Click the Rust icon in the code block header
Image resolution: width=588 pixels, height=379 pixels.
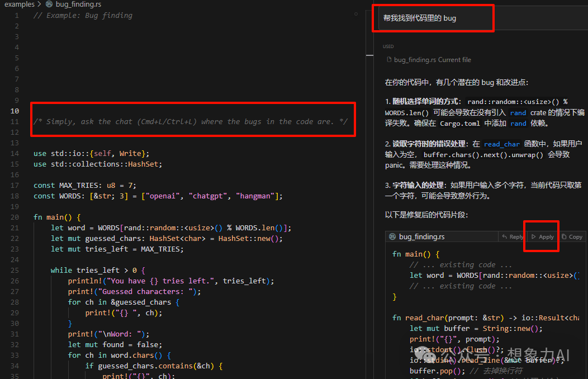pos(392,237)
